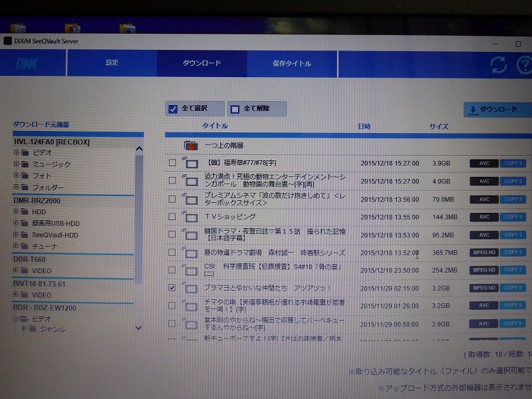Check the box for 福寿草#77/#78

(172, 163)
